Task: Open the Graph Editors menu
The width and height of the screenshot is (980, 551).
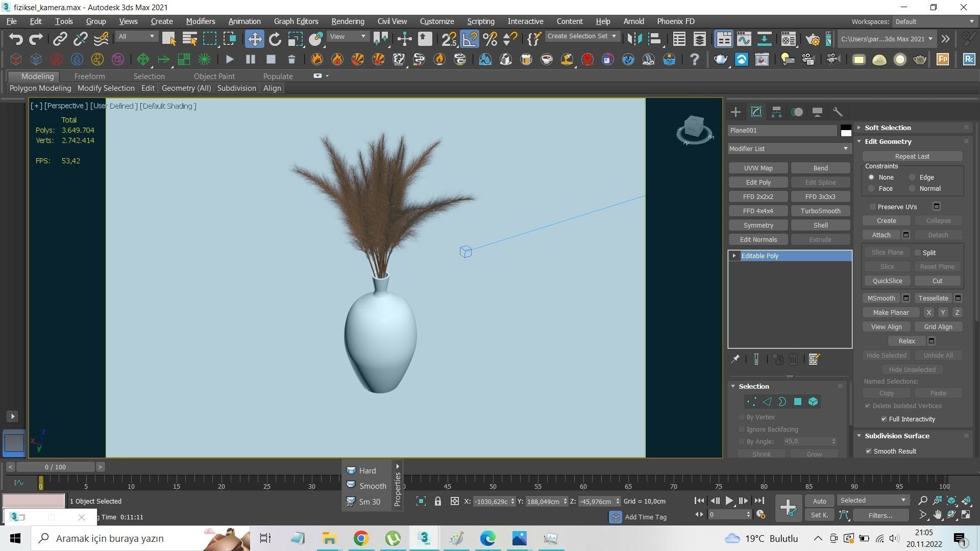Action: point(296,21)
